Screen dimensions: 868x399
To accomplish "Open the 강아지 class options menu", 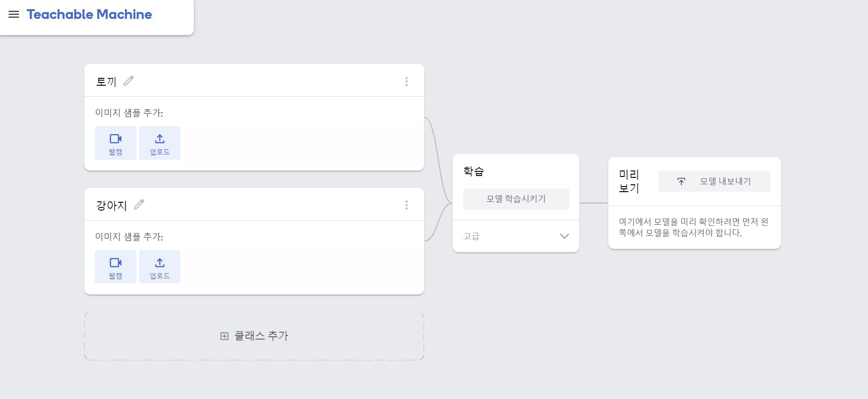I will point(407,205).
